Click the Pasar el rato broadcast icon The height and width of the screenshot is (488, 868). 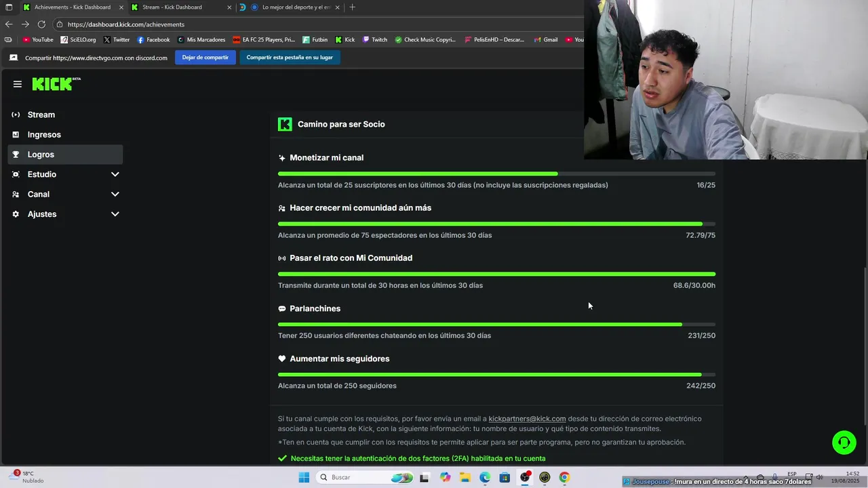[282, 258]
